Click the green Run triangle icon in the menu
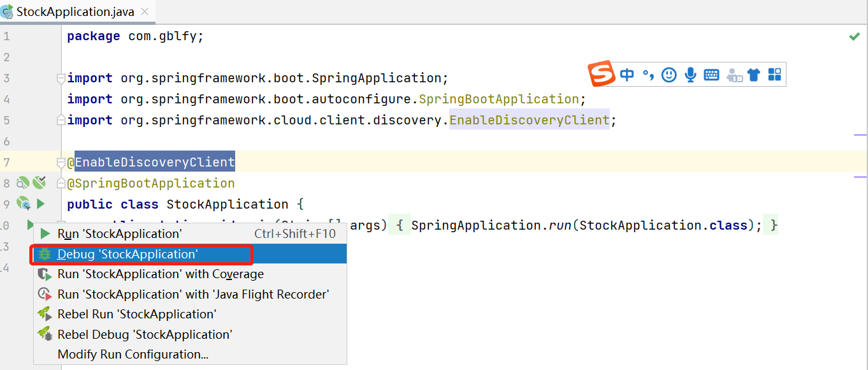868x370 pixels. [x=45, y=233]
